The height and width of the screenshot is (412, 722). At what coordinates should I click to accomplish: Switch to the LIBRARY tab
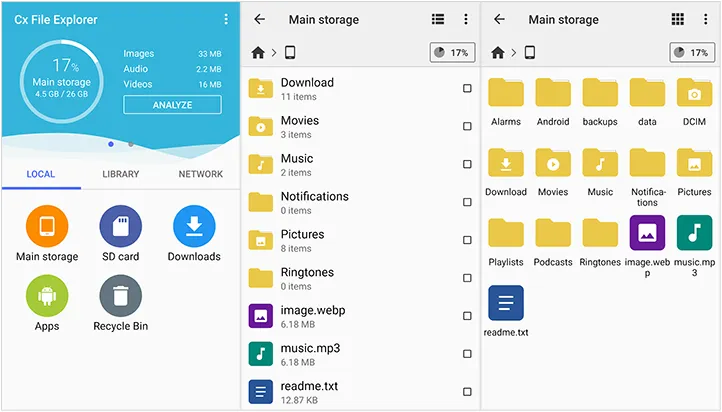click(x=121, y=174)
